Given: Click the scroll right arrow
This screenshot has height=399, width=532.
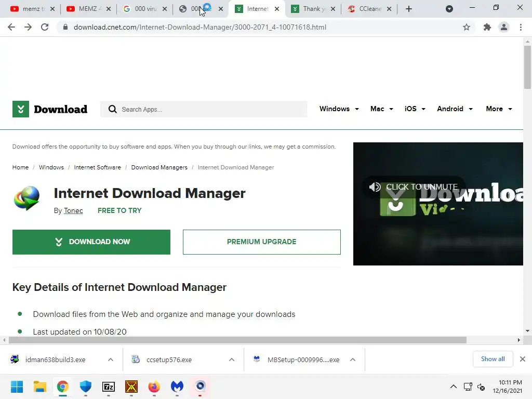Looking at the screenshot, I should 519,340.
